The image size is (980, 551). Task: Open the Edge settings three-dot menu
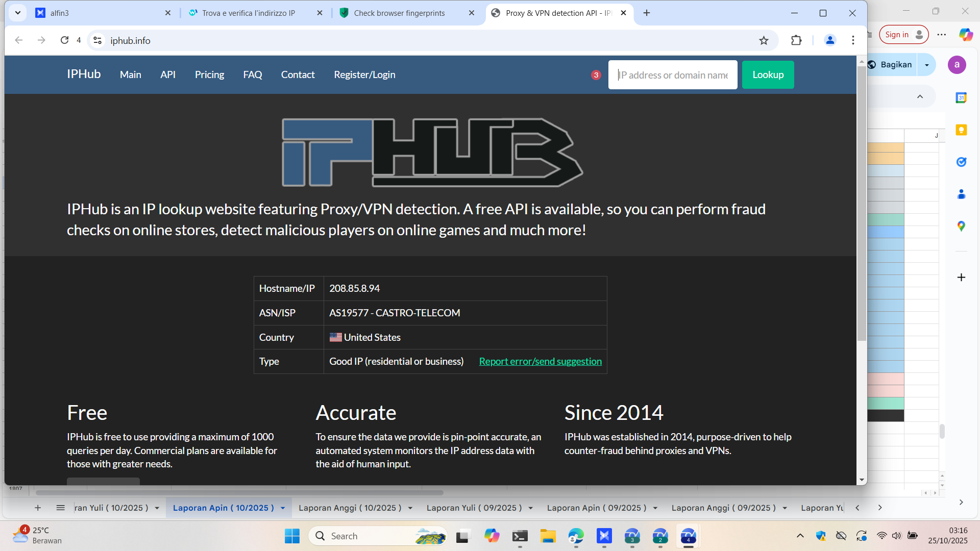942,34
